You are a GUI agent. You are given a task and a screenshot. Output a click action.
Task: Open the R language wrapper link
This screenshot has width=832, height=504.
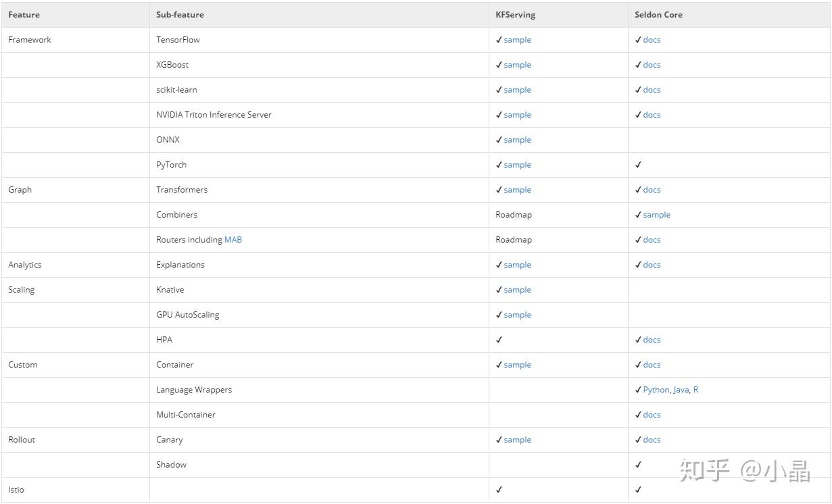tap(695, 390)
